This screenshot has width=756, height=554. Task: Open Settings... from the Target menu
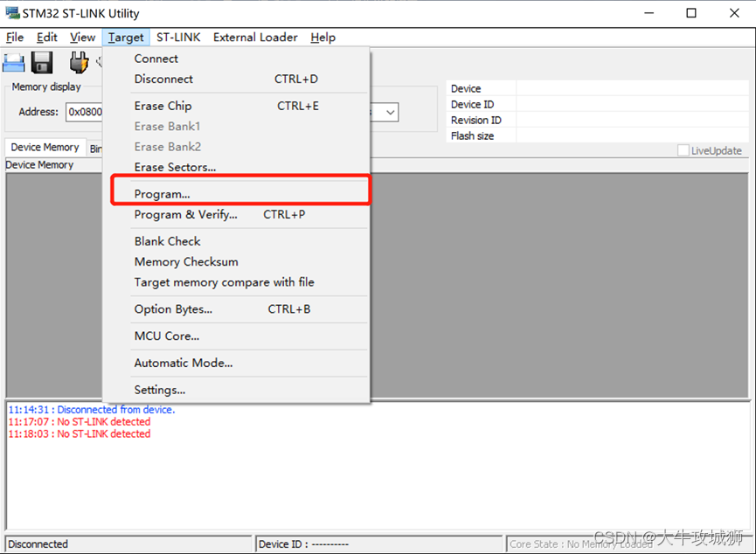(x=236, y=390)
